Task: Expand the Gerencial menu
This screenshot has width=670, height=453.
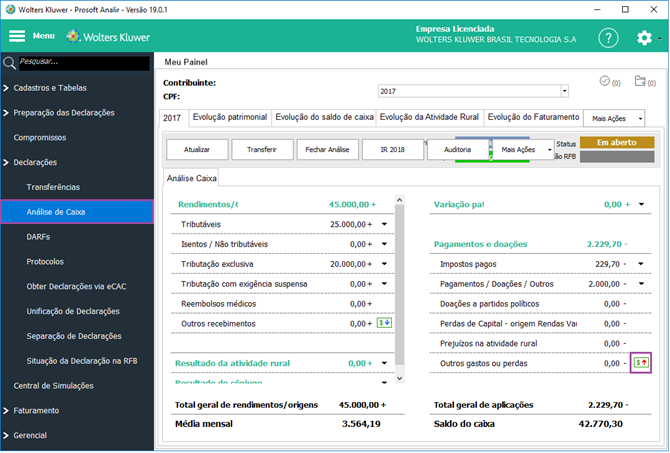Action: pos(6,435)
